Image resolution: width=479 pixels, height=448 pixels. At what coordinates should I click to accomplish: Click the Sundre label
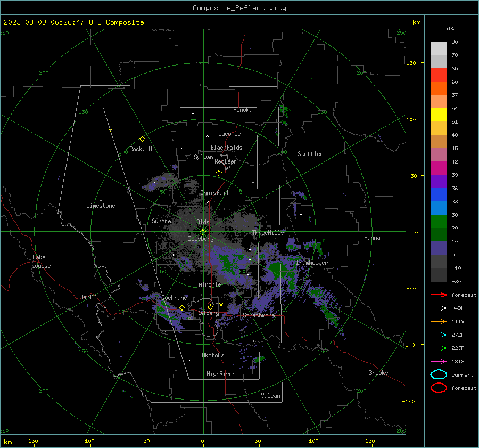(161, 221)
